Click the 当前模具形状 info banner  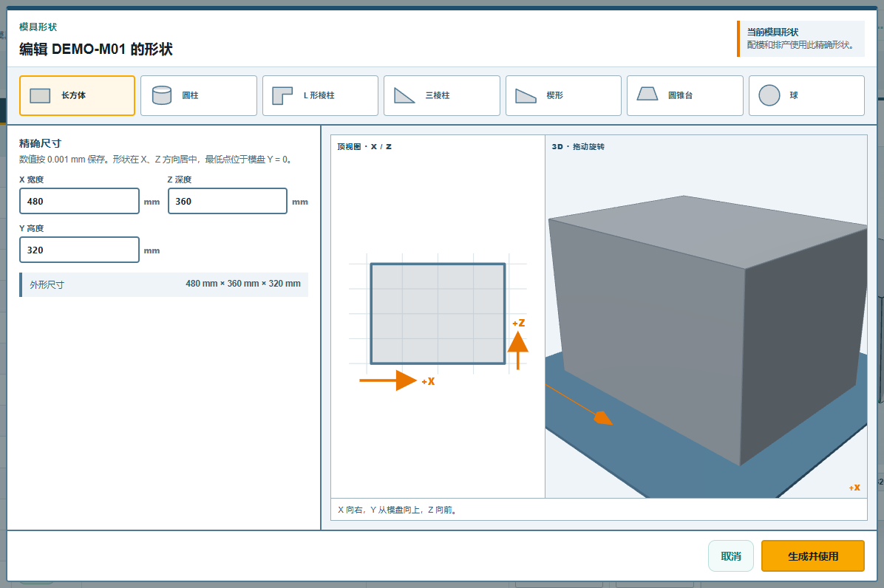pyautogui.click(x=800, y=39)
